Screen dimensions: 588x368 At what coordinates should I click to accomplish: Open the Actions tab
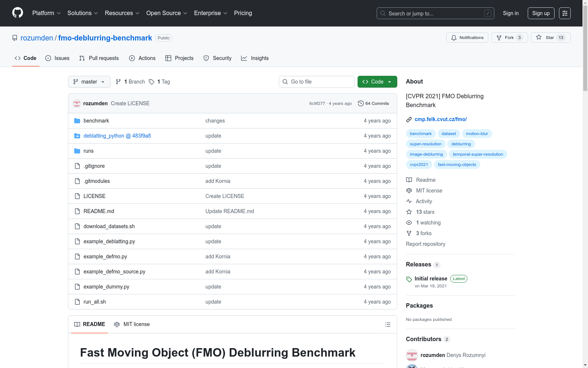[142, 58]
